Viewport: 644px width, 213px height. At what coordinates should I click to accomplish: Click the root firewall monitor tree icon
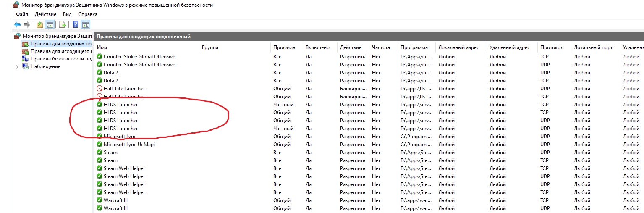pyautogui.click(x=17, y=36)
